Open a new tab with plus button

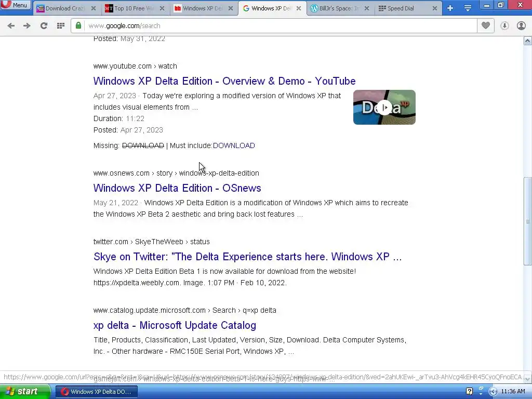click(x=450, y=8)
